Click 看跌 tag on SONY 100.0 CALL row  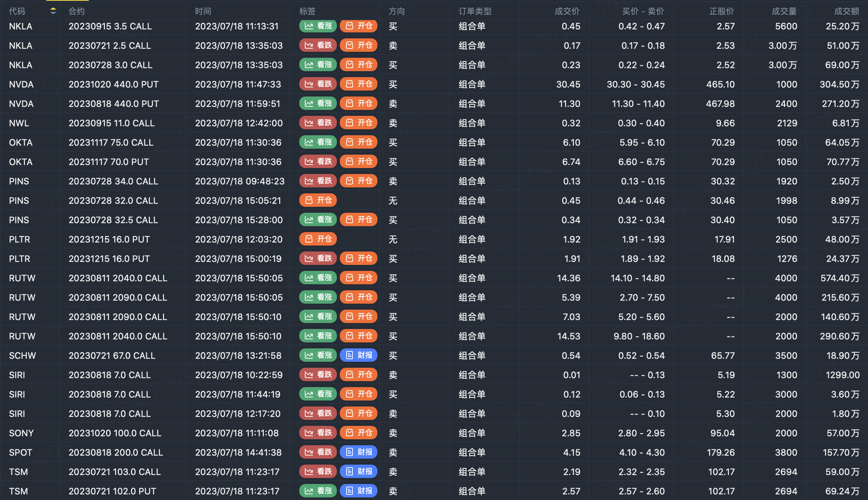pyautogui.click(x=318, y=433)
